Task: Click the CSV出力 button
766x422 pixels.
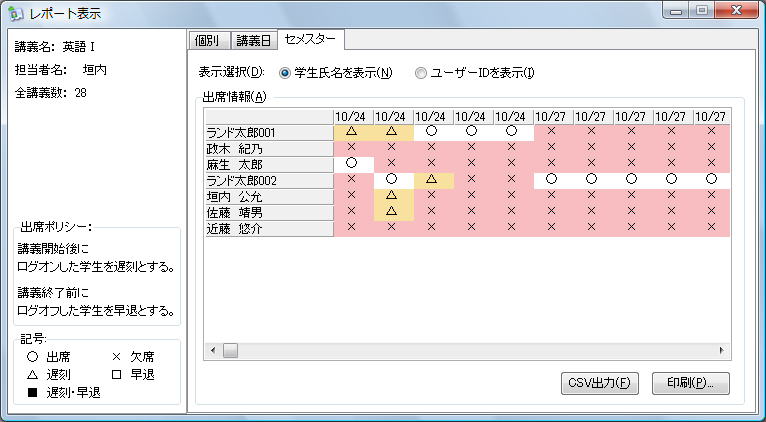Action: pyautogui.click(x=599, y=383)
